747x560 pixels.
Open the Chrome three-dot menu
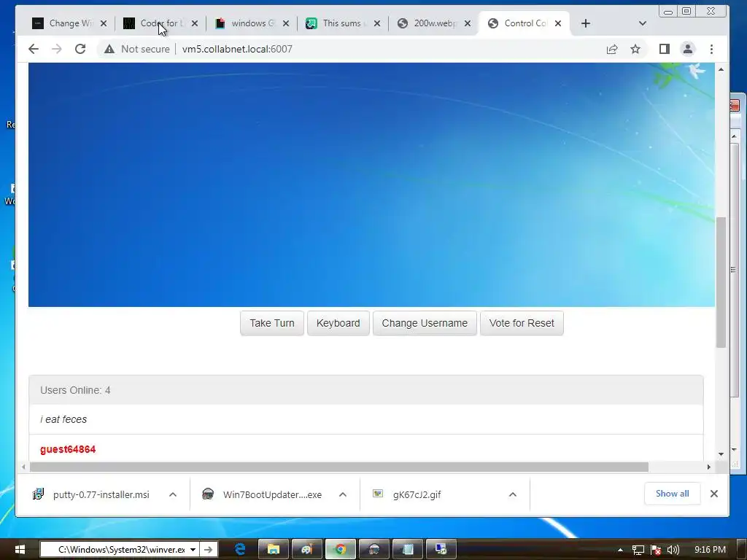coord(711,49)
